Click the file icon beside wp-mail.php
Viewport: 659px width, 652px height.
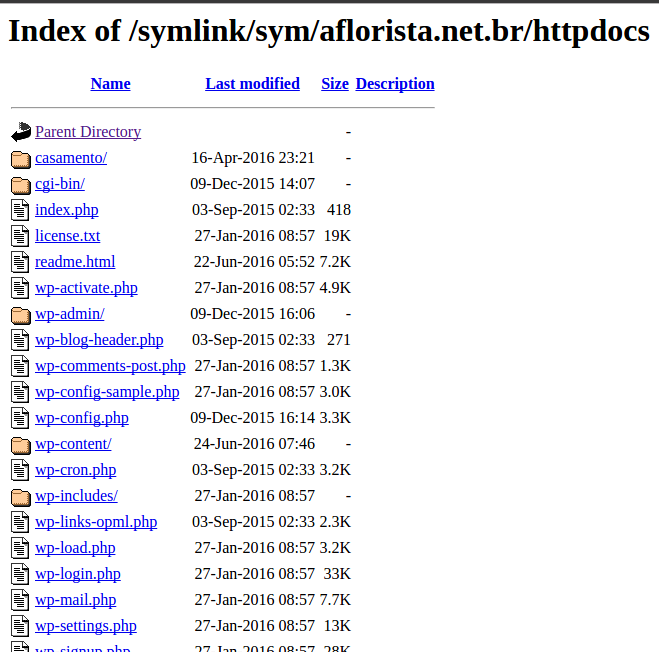(20, 600)
